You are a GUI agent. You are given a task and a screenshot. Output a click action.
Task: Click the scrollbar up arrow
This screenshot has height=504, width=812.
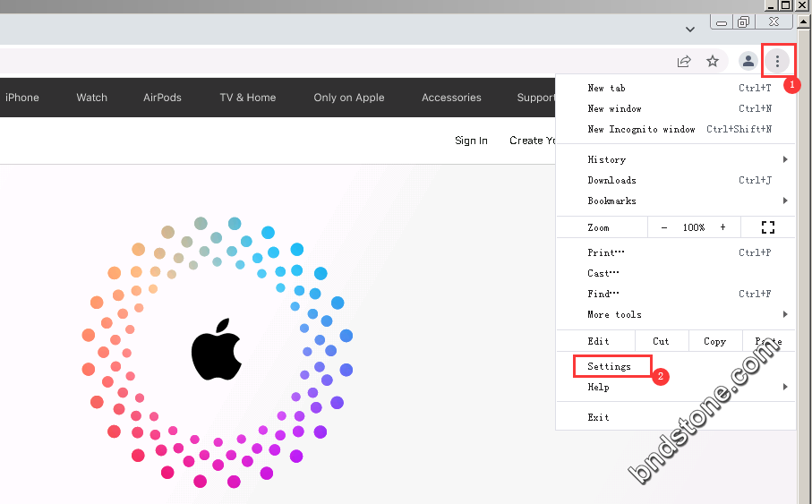click(804, 22)
